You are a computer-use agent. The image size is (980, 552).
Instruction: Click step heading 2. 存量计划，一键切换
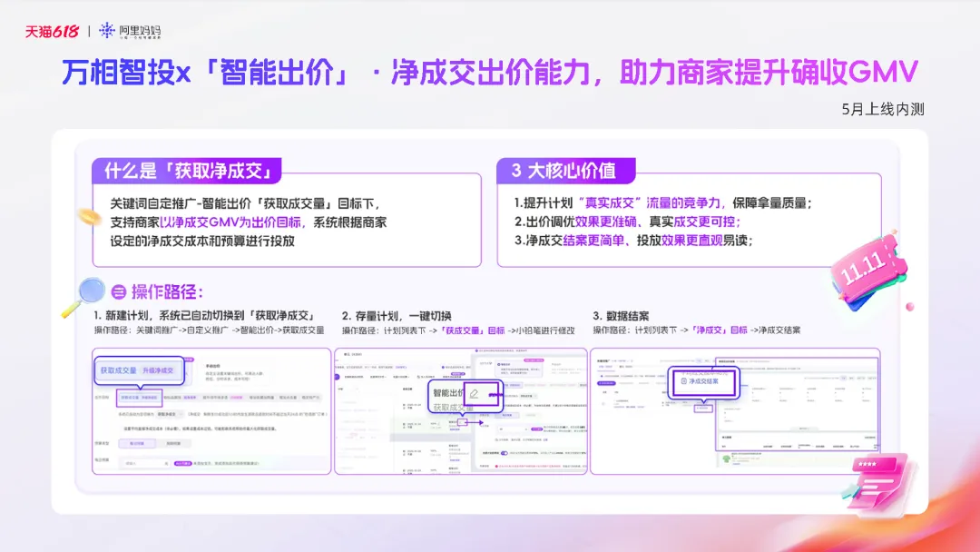[397, 316]
